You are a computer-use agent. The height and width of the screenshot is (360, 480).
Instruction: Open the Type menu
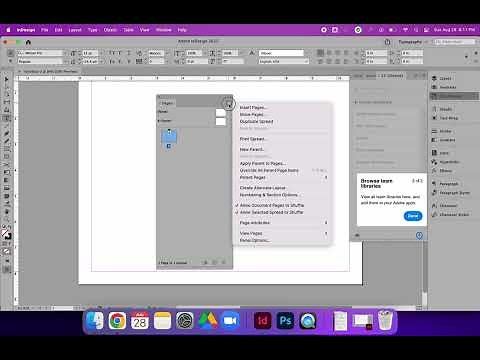[x=93, y=30]
